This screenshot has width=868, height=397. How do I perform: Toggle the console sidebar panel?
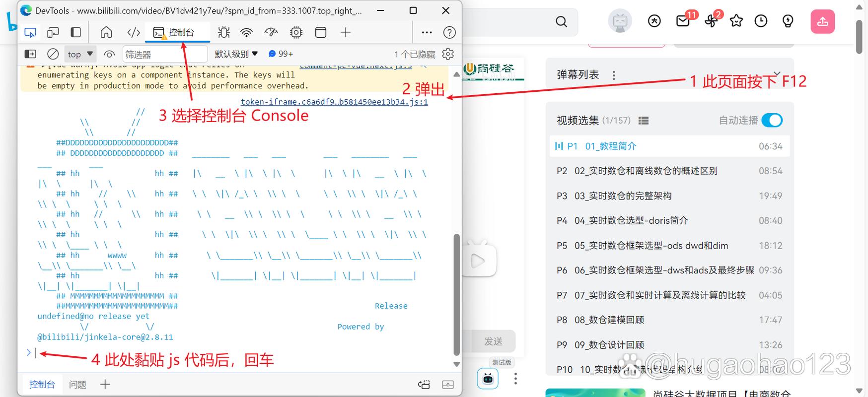pos(30,54)
